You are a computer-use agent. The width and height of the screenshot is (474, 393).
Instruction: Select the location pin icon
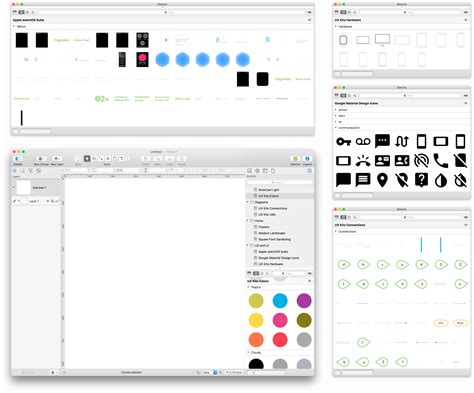[x=382, y=180]
